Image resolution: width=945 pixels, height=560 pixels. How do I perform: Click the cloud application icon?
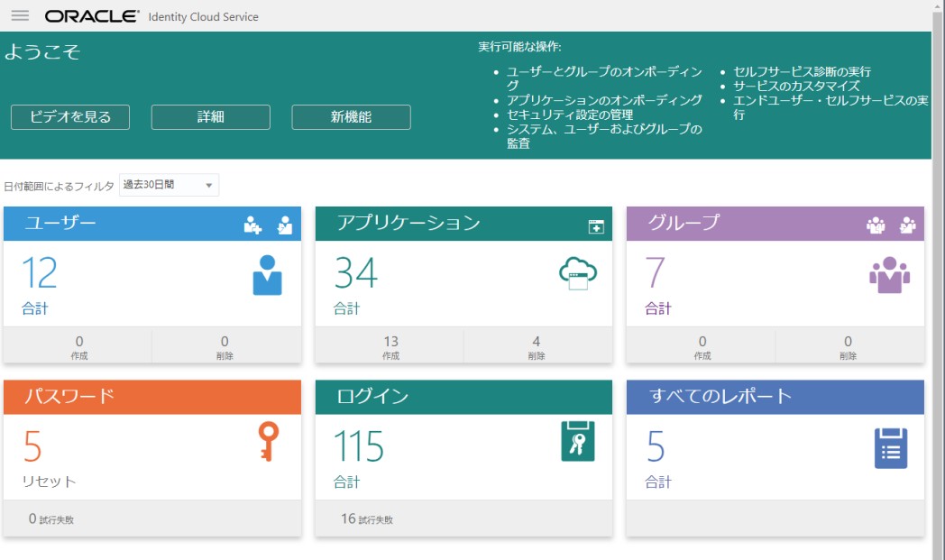[578, 273]
